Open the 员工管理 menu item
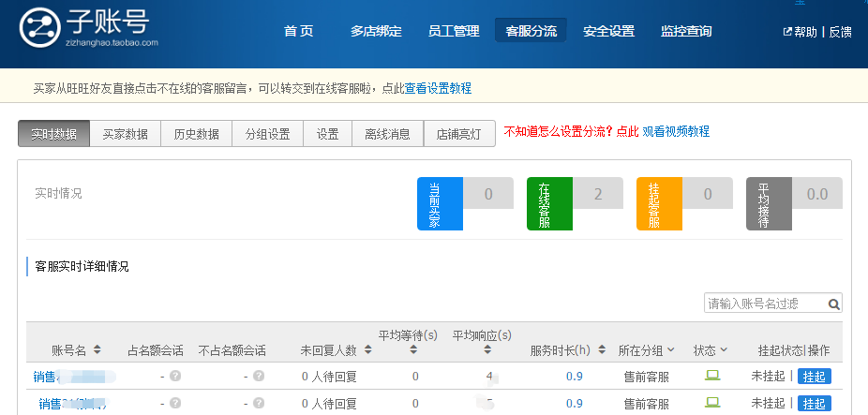The image size is (868, 415). click(x=453, y=31)
